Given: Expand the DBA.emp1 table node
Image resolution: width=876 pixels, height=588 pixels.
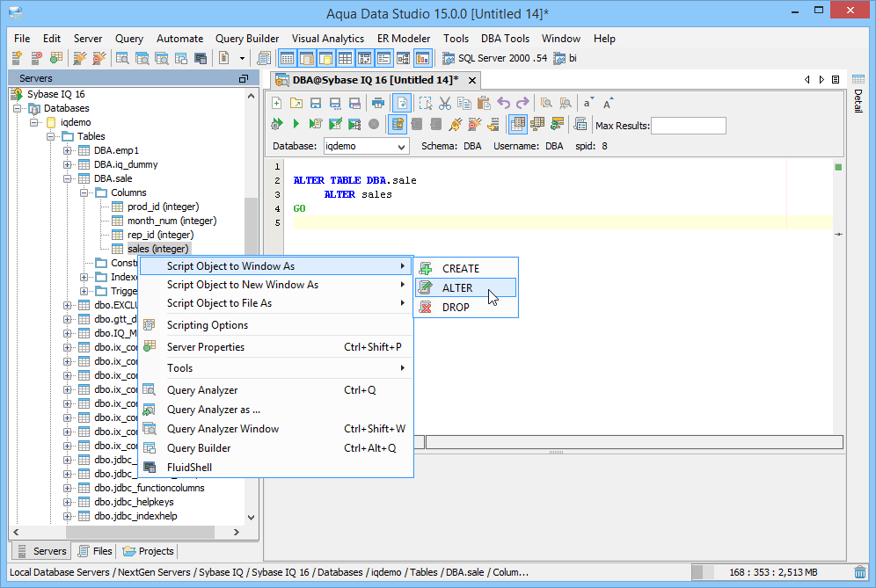Looking at the screenshot, I should tap(68, 150).
